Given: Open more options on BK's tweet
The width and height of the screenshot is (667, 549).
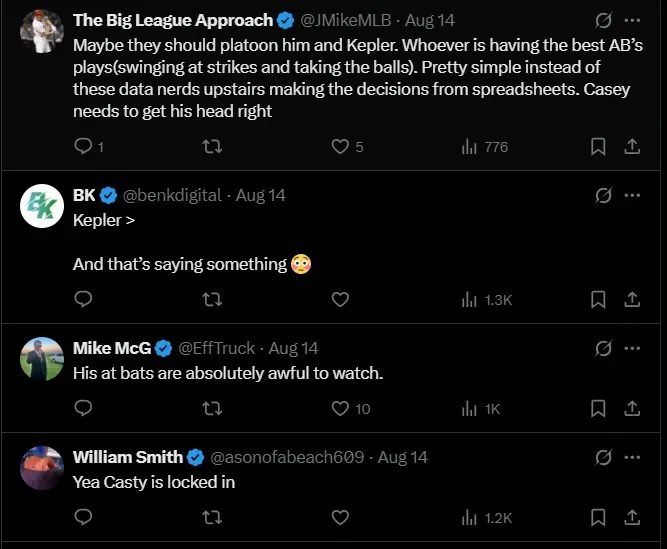Looking at the screenshot, I should click(632, 195).
